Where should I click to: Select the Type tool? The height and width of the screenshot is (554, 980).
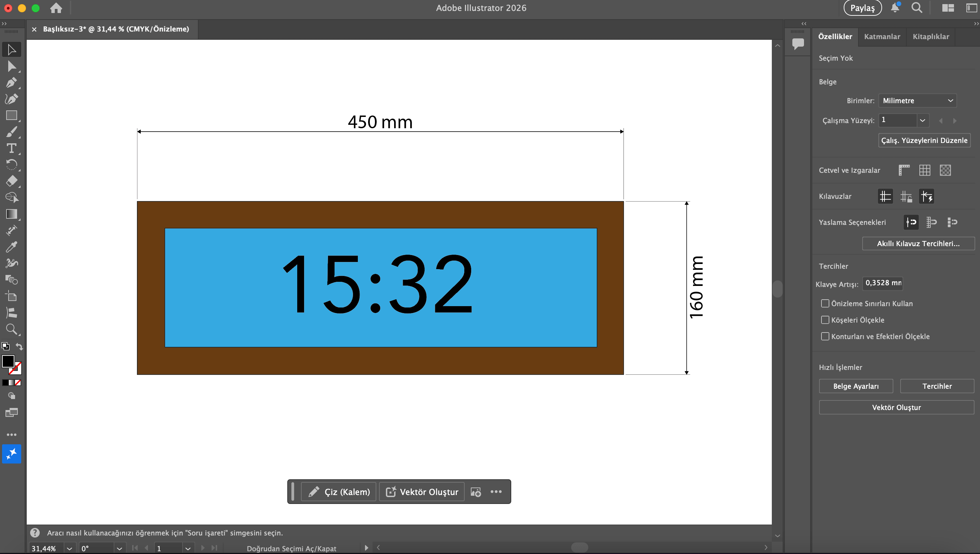[x=11, y=148]
